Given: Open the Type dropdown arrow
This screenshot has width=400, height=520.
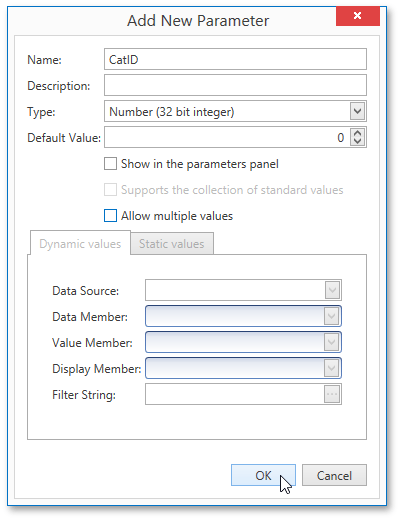Looking at the screenshot, I should [357, 111].
